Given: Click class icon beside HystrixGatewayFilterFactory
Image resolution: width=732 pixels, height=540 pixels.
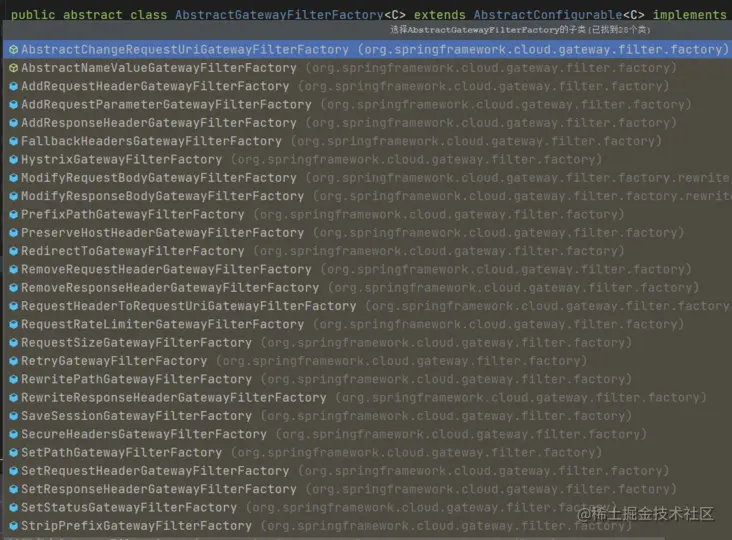Looking at the screenshot, I should (14, 159).
